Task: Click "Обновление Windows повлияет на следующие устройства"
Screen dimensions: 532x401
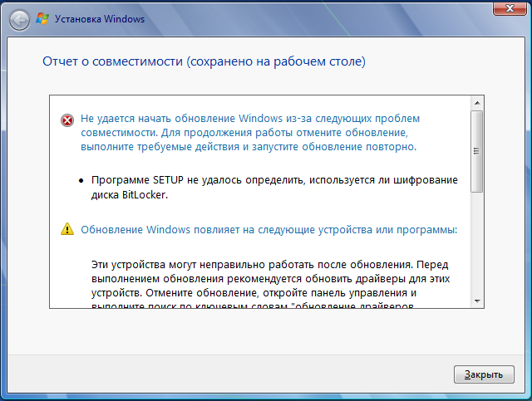Action: pyautogui.click(x=226, y=230)
